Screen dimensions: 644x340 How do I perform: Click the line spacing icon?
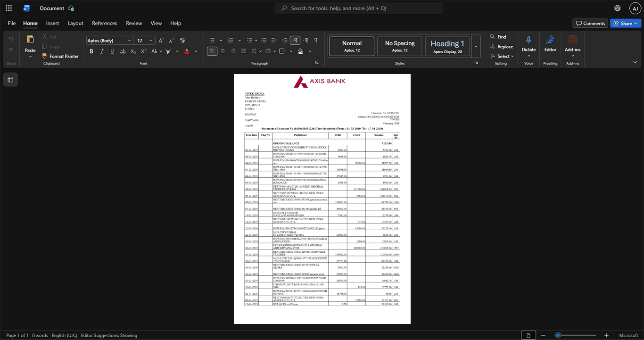coord(254,51)
